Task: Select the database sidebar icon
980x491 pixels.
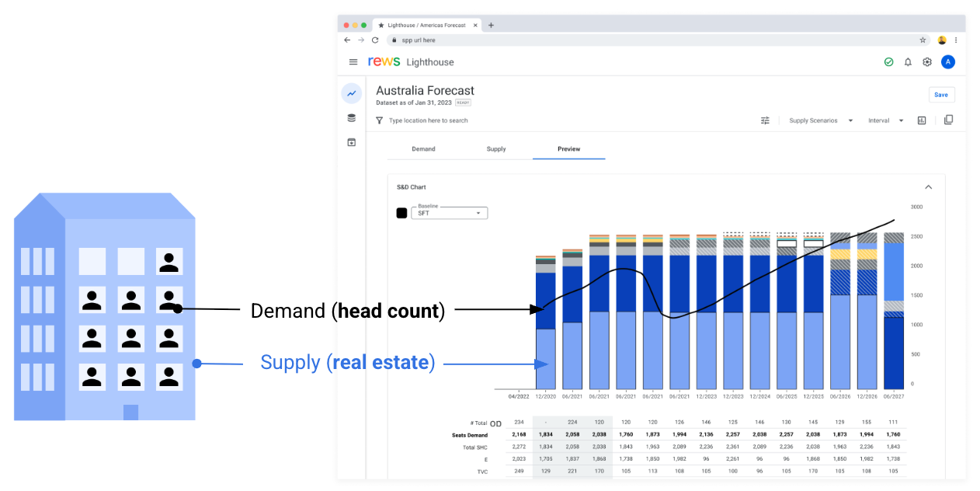Action: pos(352,118)
